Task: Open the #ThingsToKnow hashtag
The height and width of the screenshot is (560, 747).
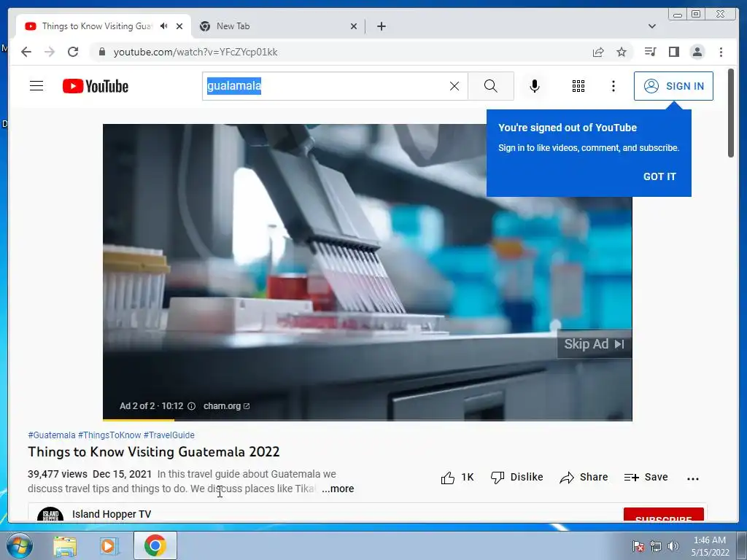Action: [109, 435]
